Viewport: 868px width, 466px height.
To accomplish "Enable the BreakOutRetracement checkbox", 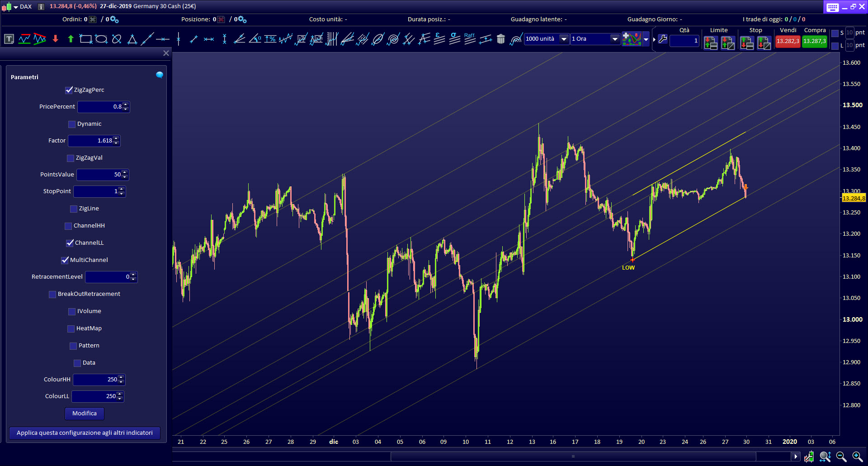I will (52, 294).
